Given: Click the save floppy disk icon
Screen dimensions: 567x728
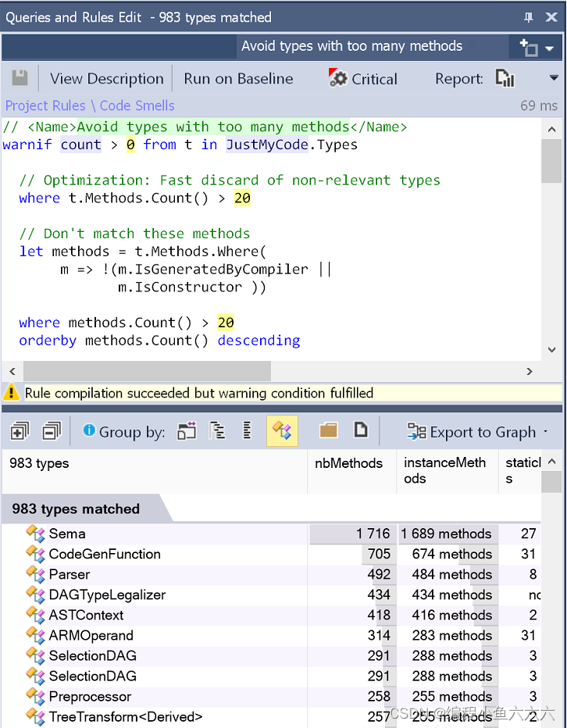Looking at the screenshot, I should click(20, 78).
